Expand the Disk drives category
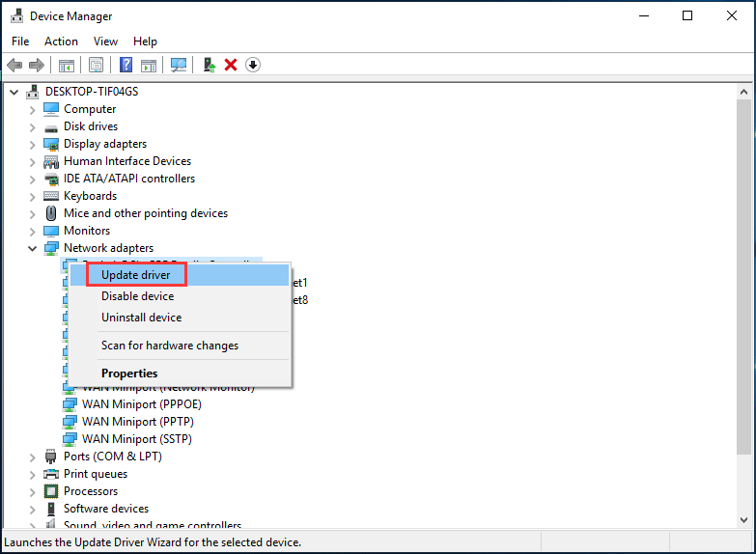The width and height of the screenshot is (756, 554). pyautogui.click(x=32, y=127)
